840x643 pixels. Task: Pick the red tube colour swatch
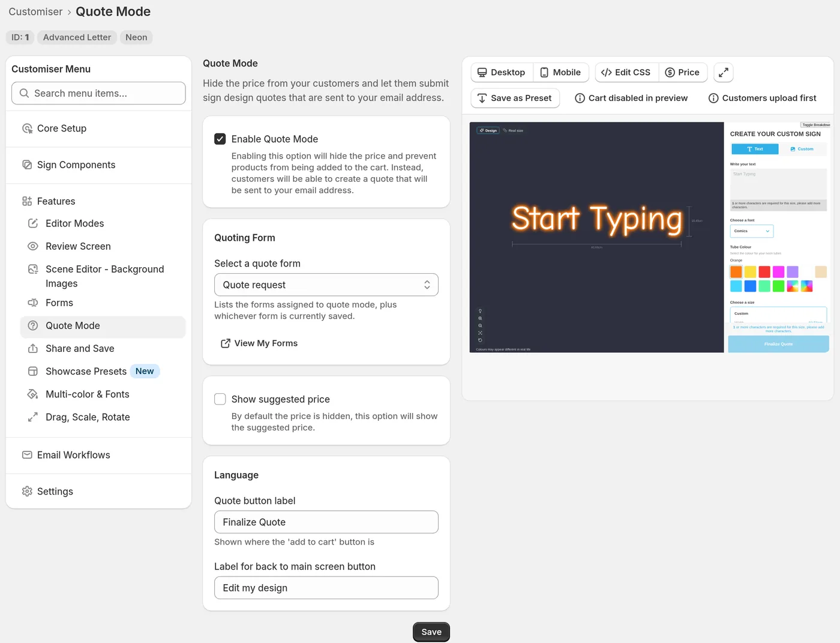(x=764, y=272)
